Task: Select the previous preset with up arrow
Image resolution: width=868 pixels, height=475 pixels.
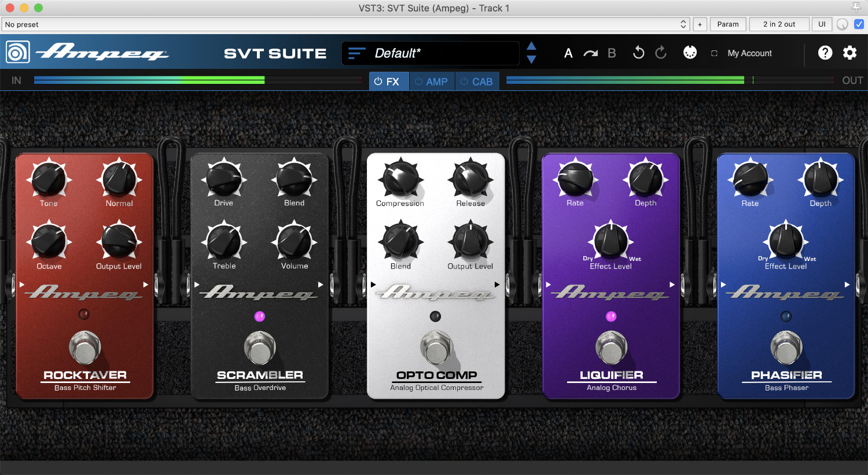Action: point(531,46)
